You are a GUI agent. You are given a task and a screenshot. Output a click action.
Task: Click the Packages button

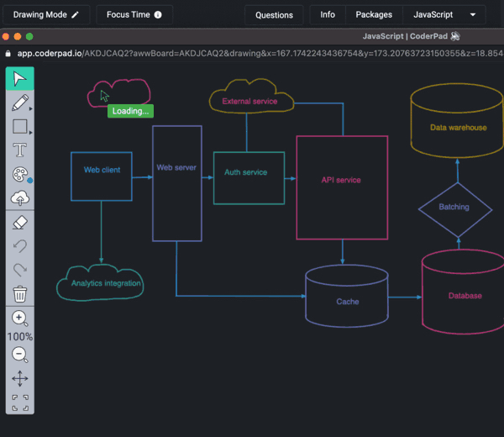(374, 14)
